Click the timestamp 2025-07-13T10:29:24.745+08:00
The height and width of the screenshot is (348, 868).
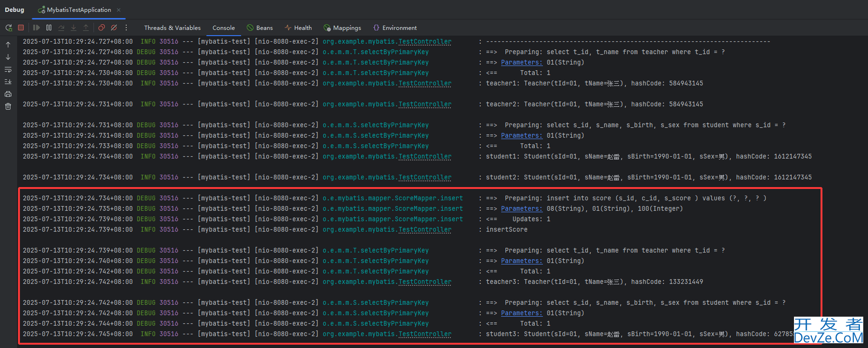pyautogui.click(x=78, y=334)
